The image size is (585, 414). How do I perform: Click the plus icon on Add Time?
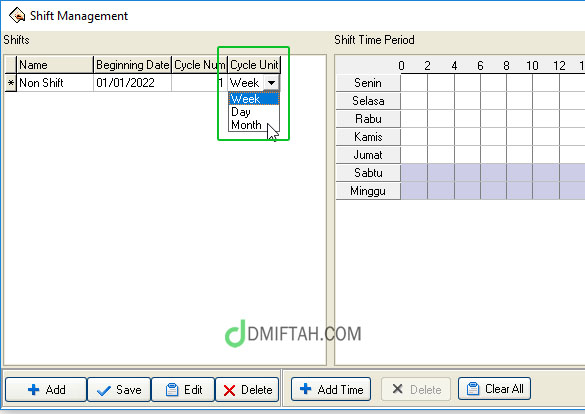click(x=306, y=388)
